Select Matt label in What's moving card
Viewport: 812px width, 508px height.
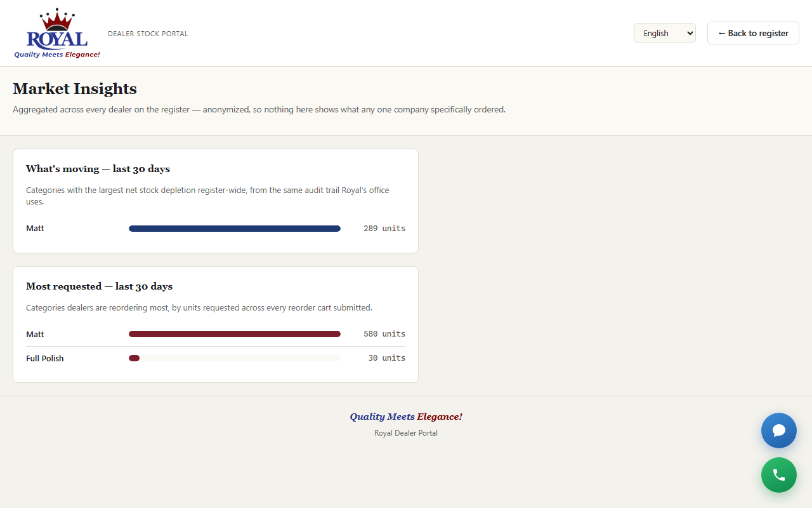(35, 229)
